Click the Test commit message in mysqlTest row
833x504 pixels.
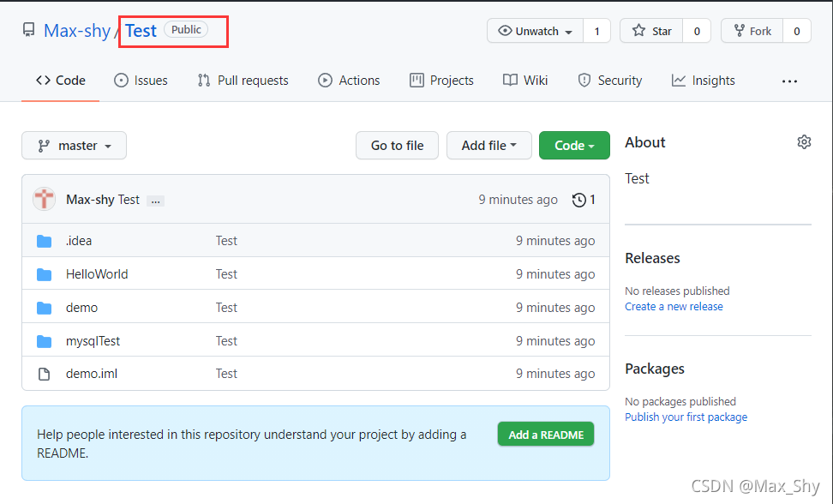[226, 341]
